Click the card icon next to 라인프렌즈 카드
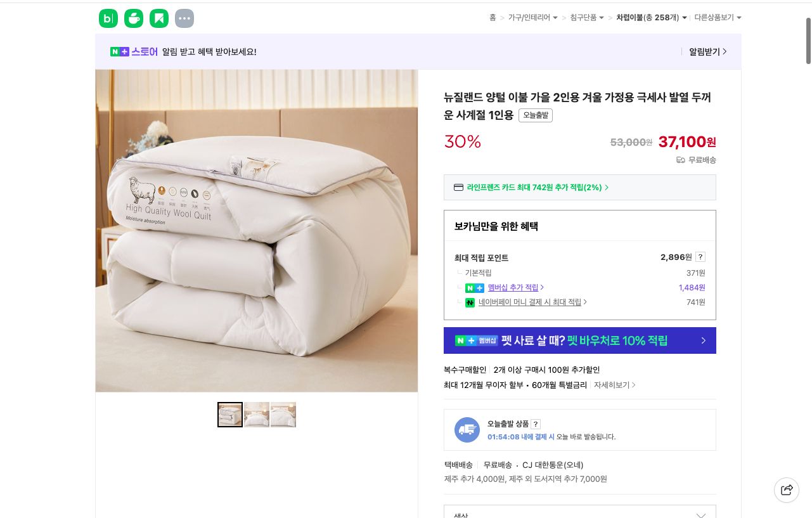 point(458,187)
